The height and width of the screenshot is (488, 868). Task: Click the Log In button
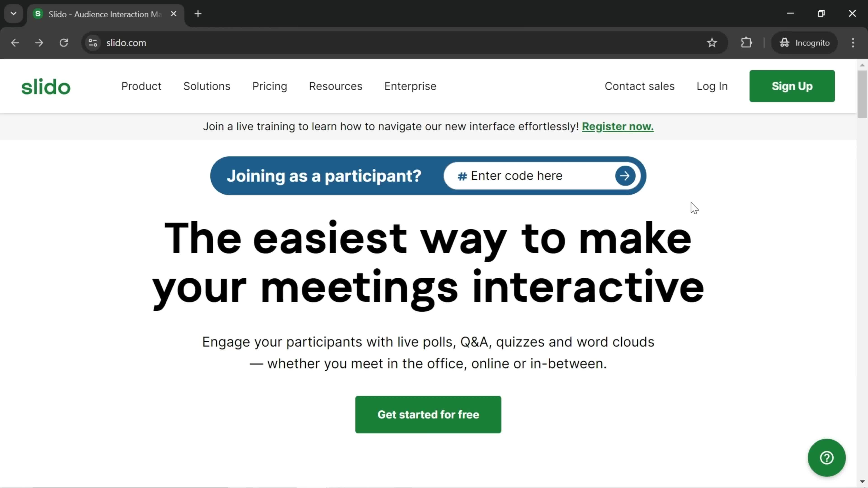(712, 86)
